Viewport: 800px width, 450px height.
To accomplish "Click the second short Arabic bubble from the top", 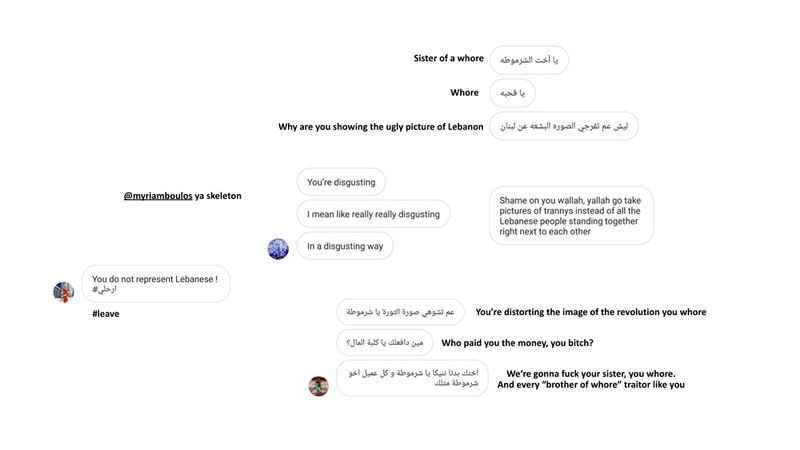I will point(512,93).
